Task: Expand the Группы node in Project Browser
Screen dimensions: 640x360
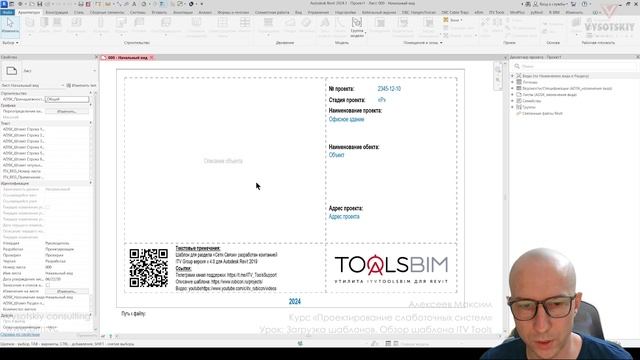Action: coord(513,107)
